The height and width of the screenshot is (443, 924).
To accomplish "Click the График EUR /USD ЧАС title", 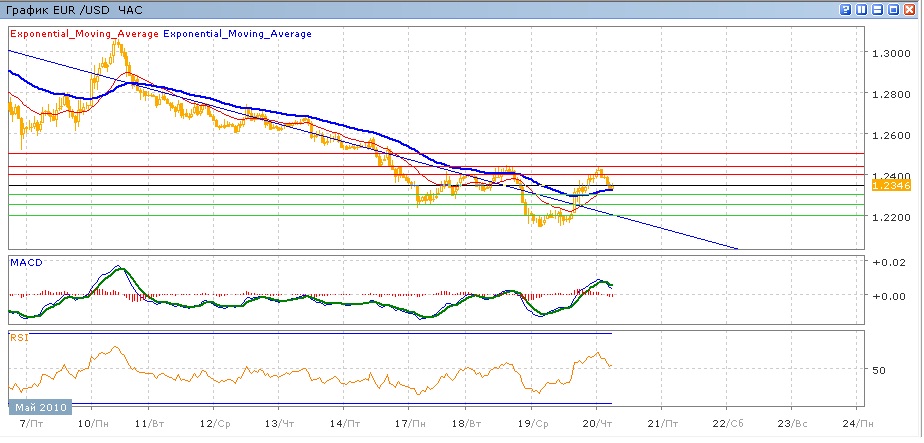I will (74, 10).
